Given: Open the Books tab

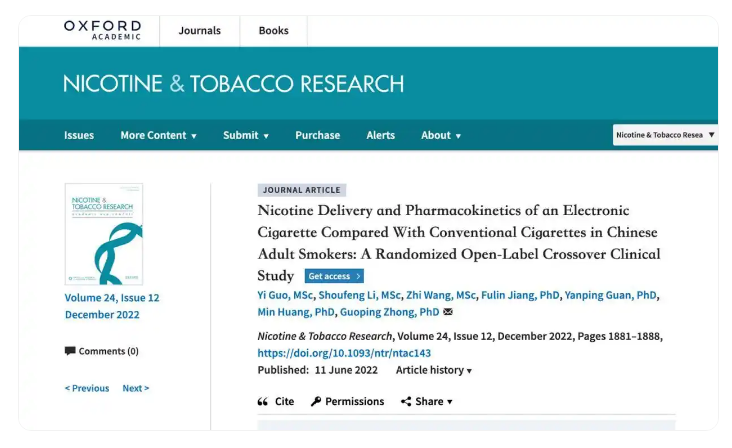Looking at the screenshot, I should (274, 31).
